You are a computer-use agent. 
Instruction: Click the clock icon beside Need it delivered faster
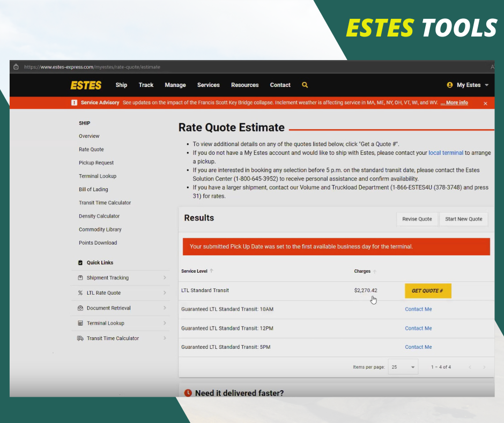(188, 393)
